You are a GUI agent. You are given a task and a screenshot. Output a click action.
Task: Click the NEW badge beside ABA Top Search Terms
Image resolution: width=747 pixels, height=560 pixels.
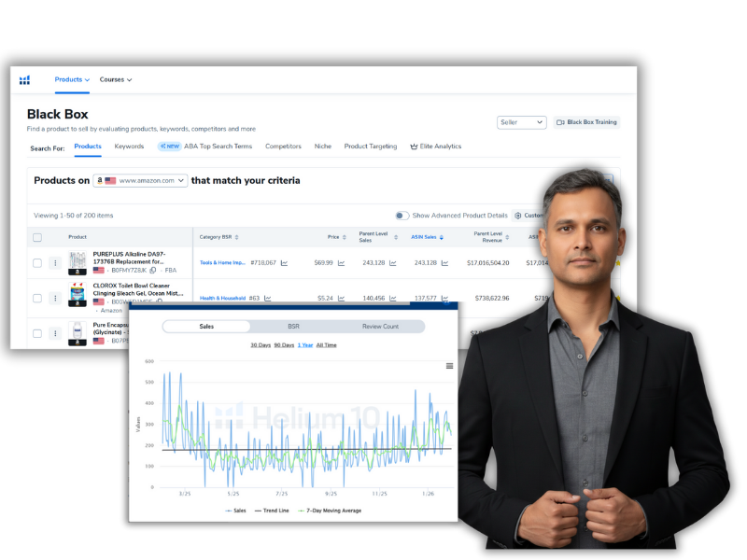(x=169, y=147)
